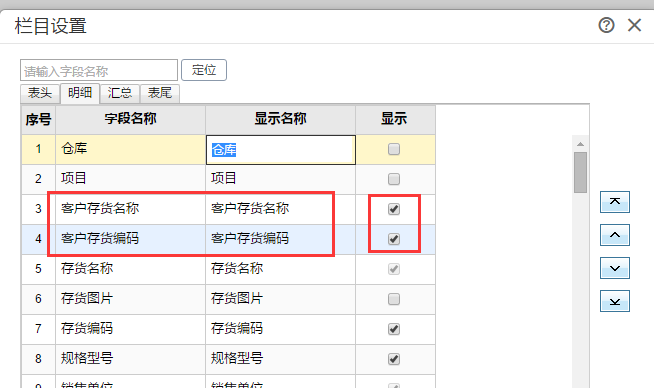Screen dimensions: 654x388
Task: Click the disabled 存货名称 display checkbox
Action: 394,269
